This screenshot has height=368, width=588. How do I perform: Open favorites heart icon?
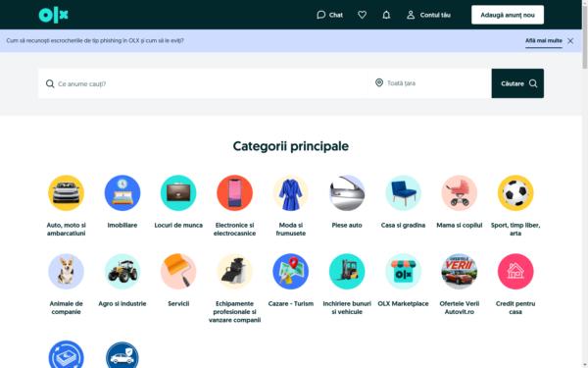[362, 15]
